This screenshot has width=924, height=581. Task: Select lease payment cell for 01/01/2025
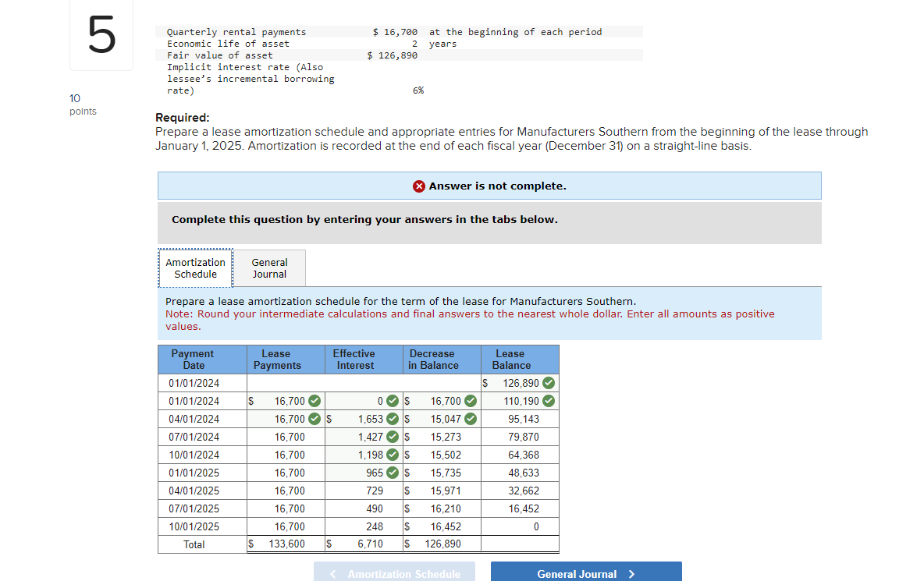pos(286,473)
